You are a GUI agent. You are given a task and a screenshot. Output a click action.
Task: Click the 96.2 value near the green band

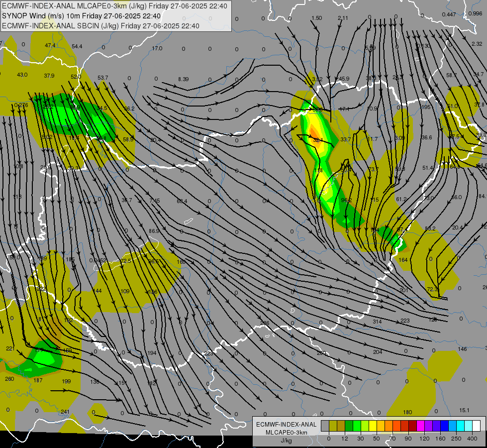[x=346, y=200]
